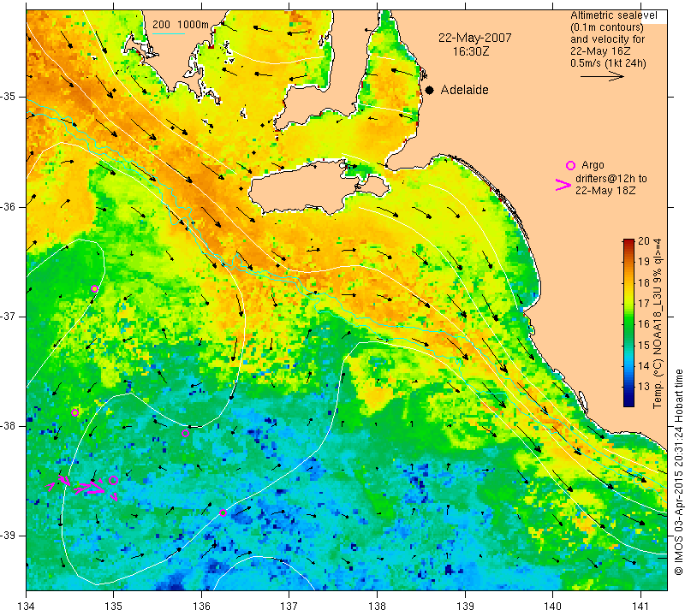Click the 13 value on the color bar
The image size is (685, 616).
tap(644, 387)
